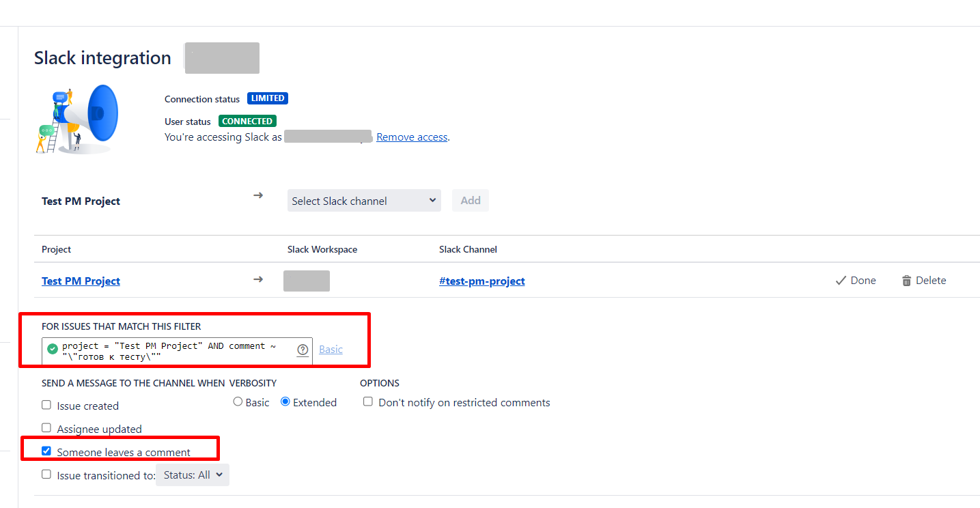
Task: Click the JQL help question mark icon
Action: pos(303,350)
